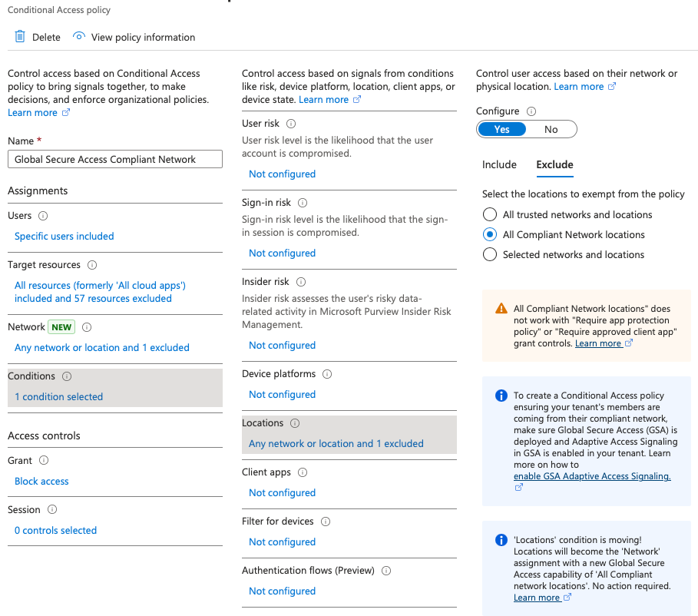
Task: Choose Selected networks and locations option
Action: (490, 255)
